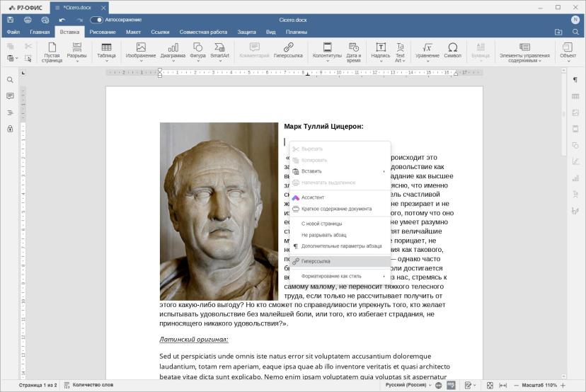Open the Таблица insert dropdown

tap(106, 52)
